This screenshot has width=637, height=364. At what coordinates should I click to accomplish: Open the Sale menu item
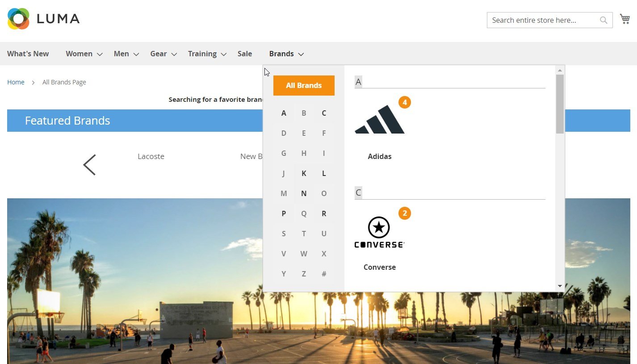pyautogui.click(x=245, y=54)
